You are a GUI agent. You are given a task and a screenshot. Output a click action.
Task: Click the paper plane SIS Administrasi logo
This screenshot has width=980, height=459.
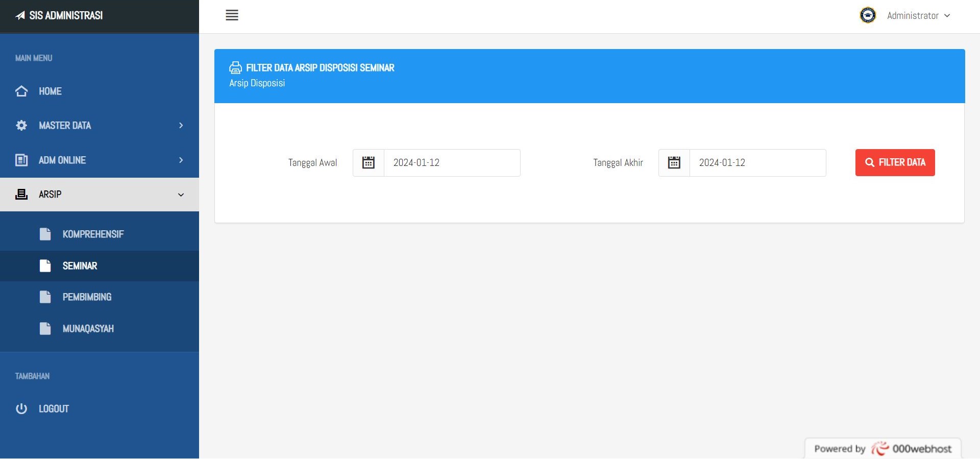20,16
